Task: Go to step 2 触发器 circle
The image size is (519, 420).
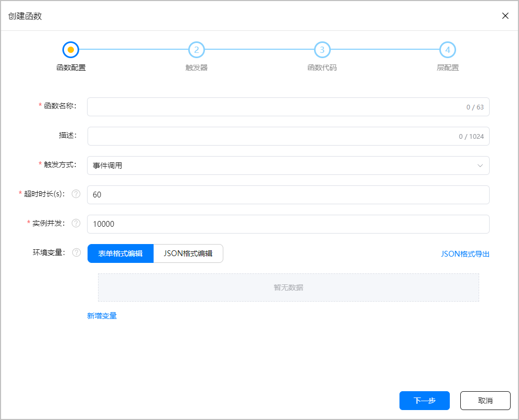Action: click(197, 50)
